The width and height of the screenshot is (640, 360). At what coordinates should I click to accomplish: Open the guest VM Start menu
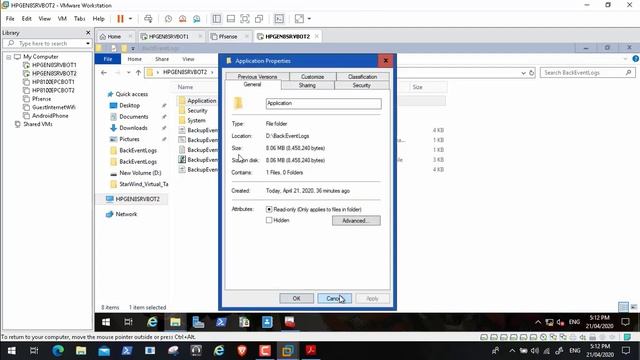pyautogui.click(x=106, y=322)
